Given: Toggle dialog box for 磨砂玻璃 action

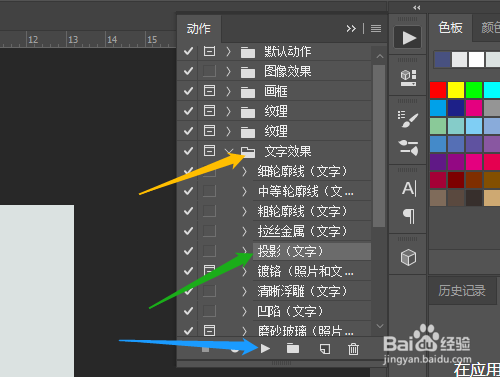Looking at the screenshot, I should point(209,331).
